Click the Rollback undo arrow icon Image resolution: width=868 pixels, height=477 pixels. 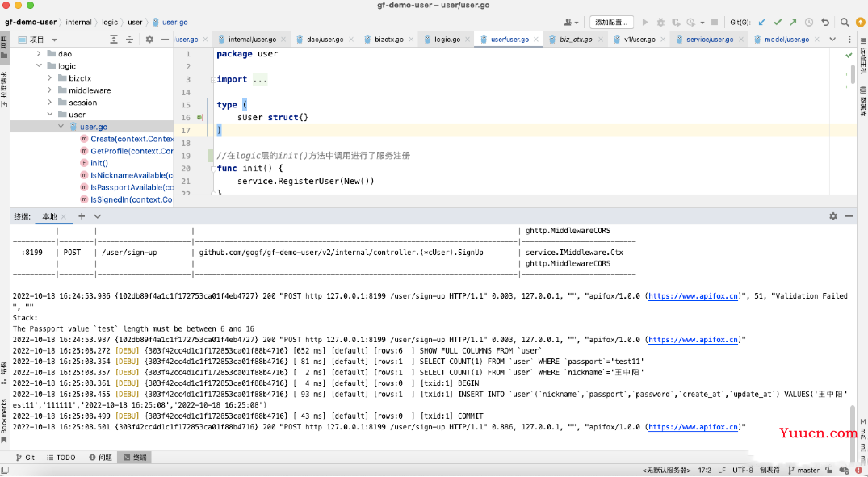[825, 22]
